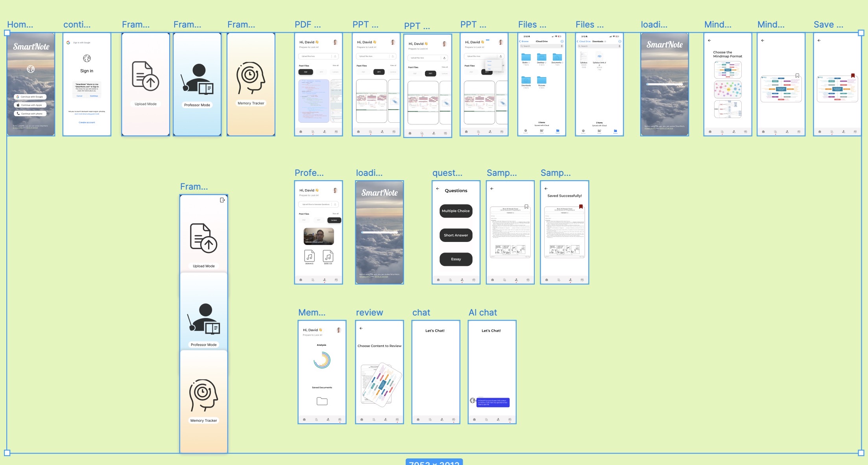Click the folder icon under Saved Documents
This screenshot has height=465, width=868.
tap(322, 401)
